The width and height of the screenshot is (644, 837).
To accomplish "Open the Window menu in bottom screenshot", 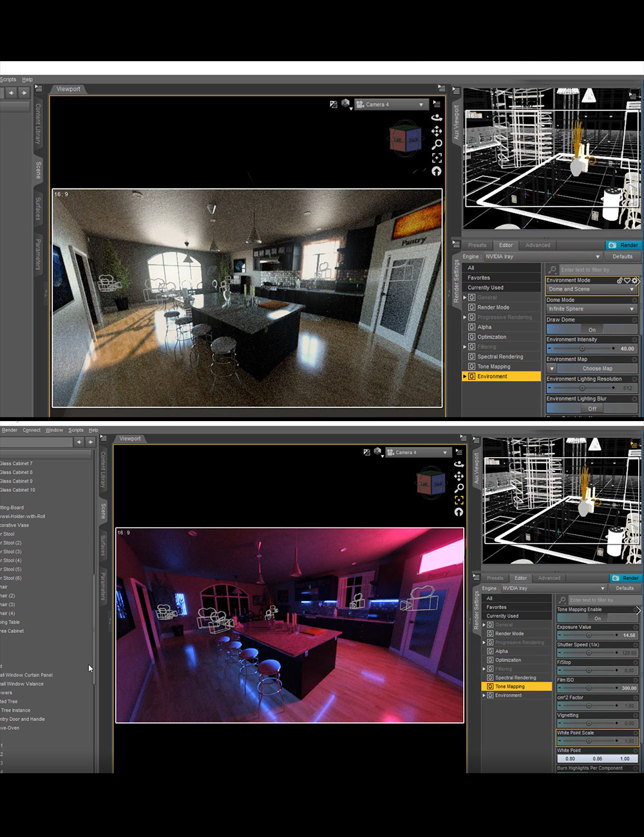I will coord(54,430).
